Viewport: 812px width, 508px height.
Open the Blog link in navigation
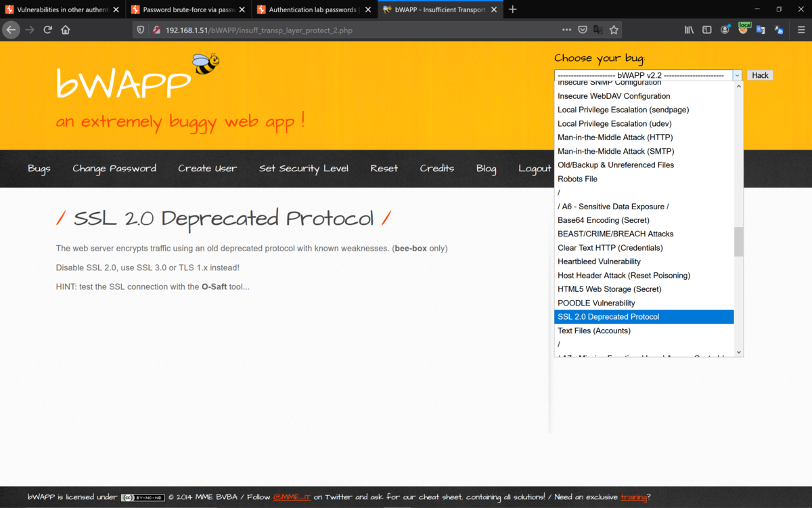coord(486,169)
